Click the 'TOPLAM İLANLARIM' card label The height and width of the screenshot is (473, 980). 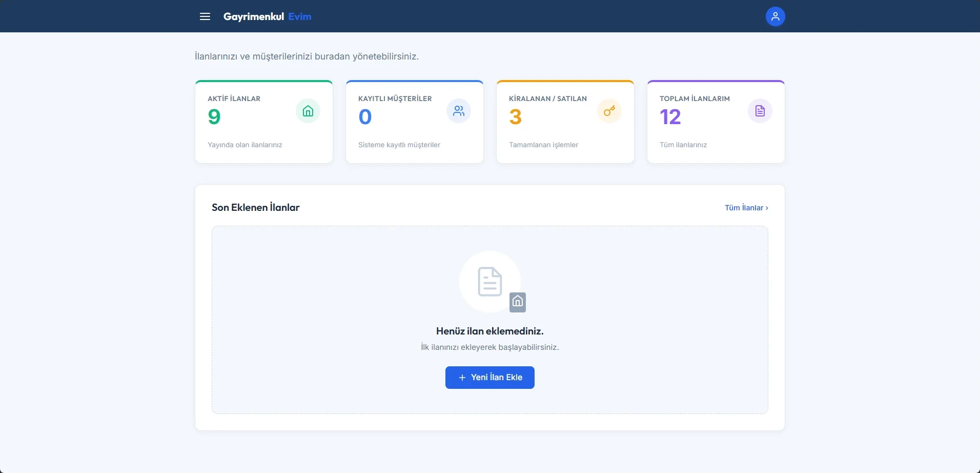coord(695,98)
